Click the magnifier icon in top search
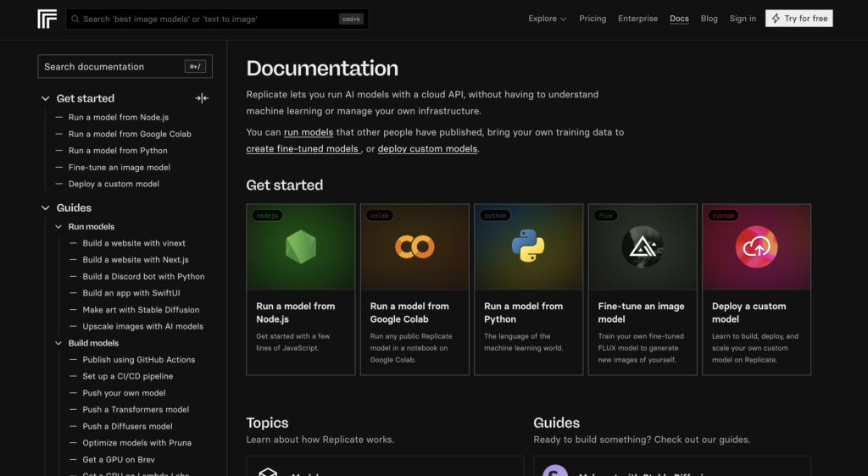Image resolution: width=868 pixels, height=476 pixels. (75, 19)
